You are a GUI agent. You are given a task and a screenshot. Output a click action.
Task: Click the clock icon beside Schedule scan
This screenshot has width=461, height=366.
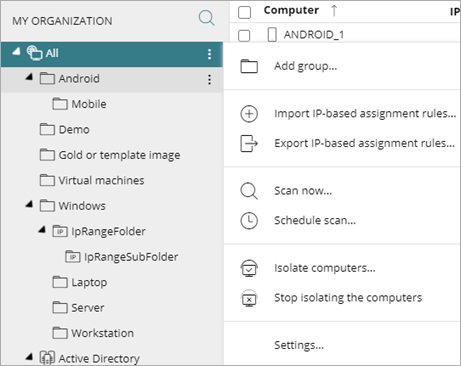(249, 221)
